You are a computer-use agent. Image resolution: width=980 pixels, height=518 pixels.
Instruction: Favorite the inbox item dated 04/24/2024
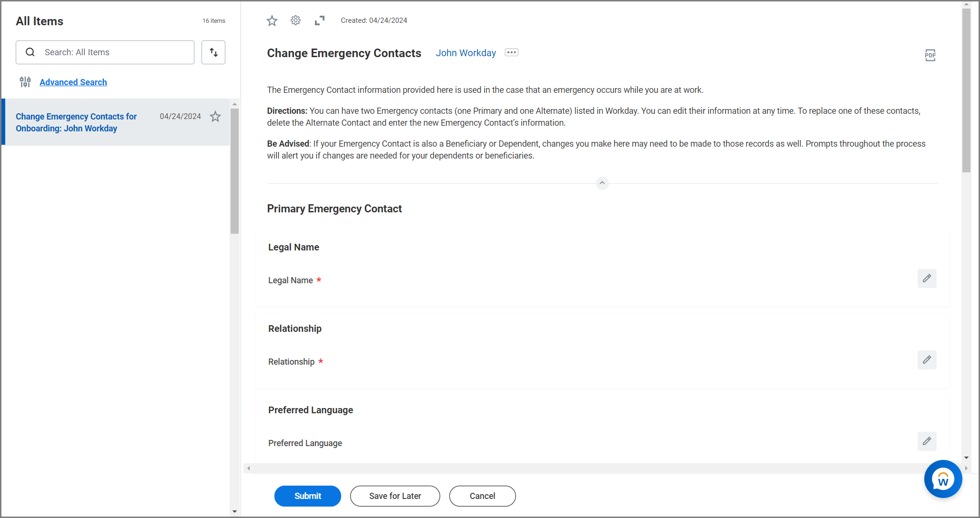pos(215,117)
